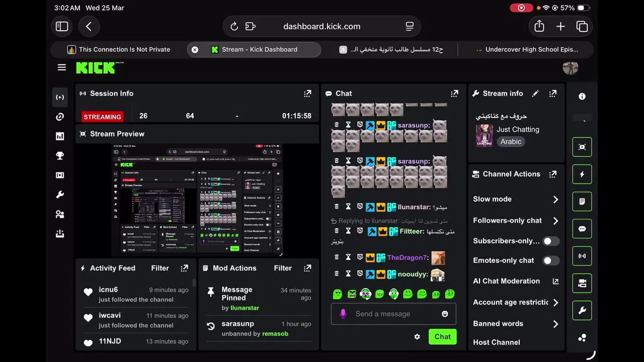Pop out the Activity Feed panel
This screenshot has width=644, height=362.
coord(185,268)
